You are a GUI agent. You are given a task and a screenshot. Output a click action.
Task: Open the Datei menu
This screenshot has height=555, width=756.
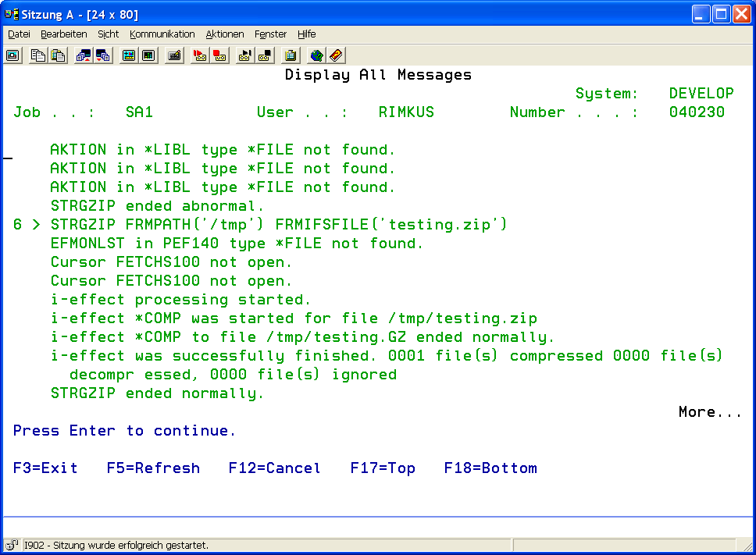coord(19,34)
